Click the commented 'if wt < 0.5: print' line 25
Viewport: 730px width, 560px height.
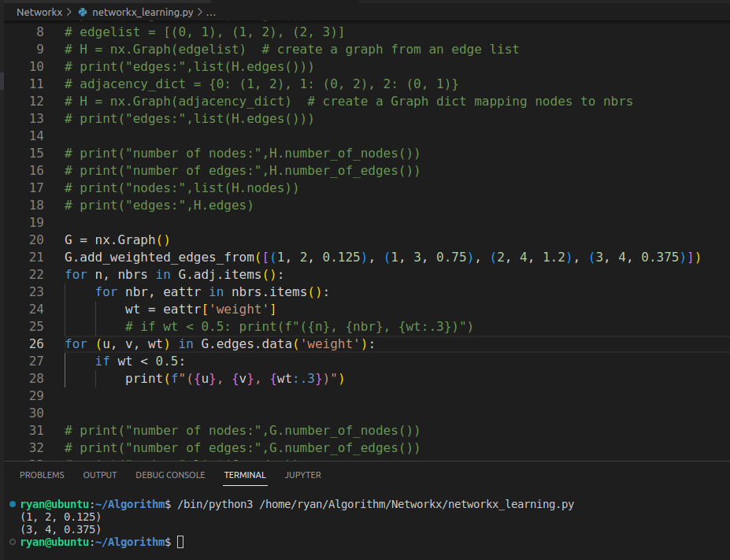(x=299, y=326)
